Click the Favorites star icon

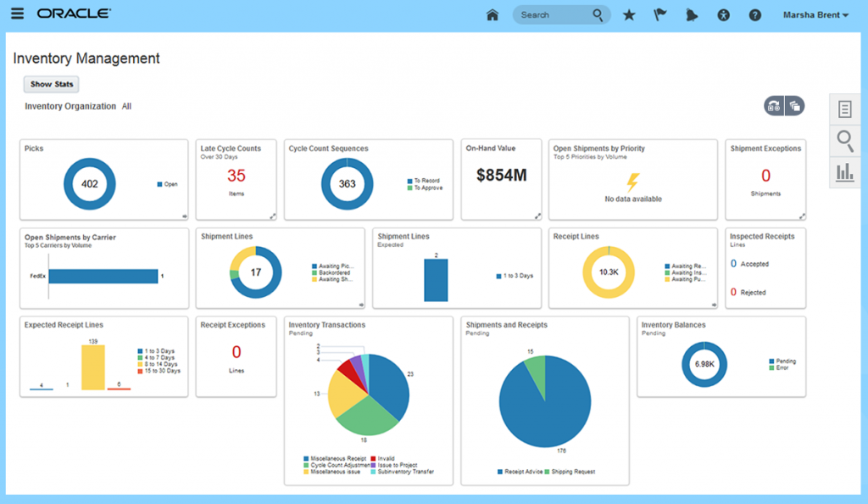coord(628,14)
